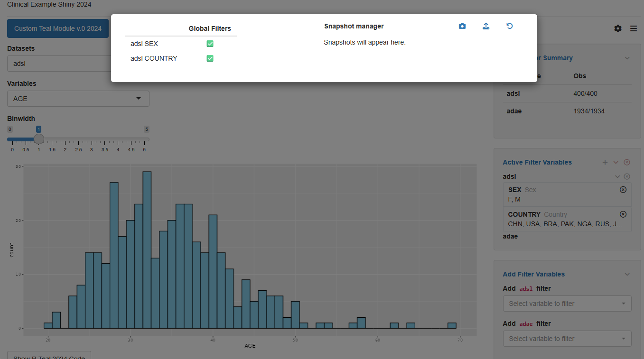Image resolution: width=644 pixels, height=359 pixels.
Task: Toggle the adsl COUNTRY global filter checkbox
Action: [x=210, y=58]
